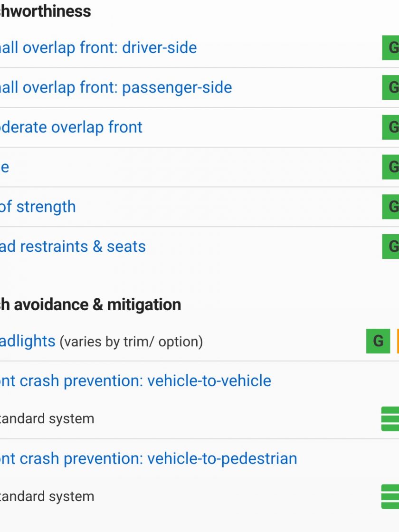Screen dimensions: 399x532
Task: Click the Crash avoidance & mitigation heading
Action: click(90, 304)
